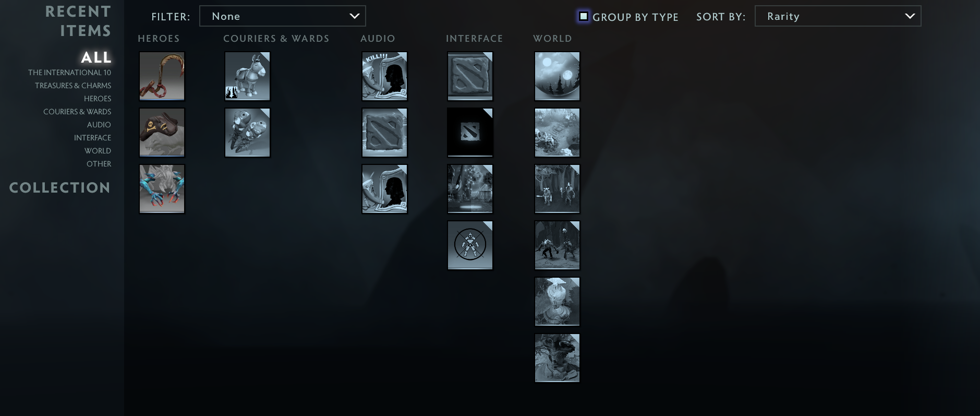
Task: Select the crossed-out hero interface icon
Action: click(470, 245)
